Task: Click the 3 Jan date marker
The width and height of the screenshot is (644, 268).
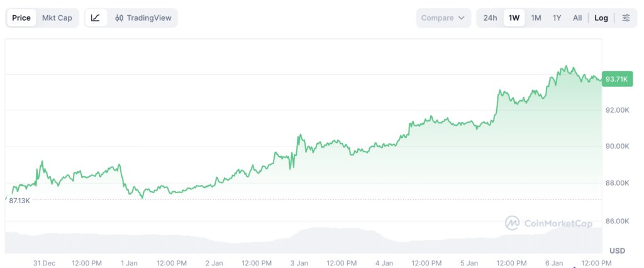Action: [x=299, y=262]
